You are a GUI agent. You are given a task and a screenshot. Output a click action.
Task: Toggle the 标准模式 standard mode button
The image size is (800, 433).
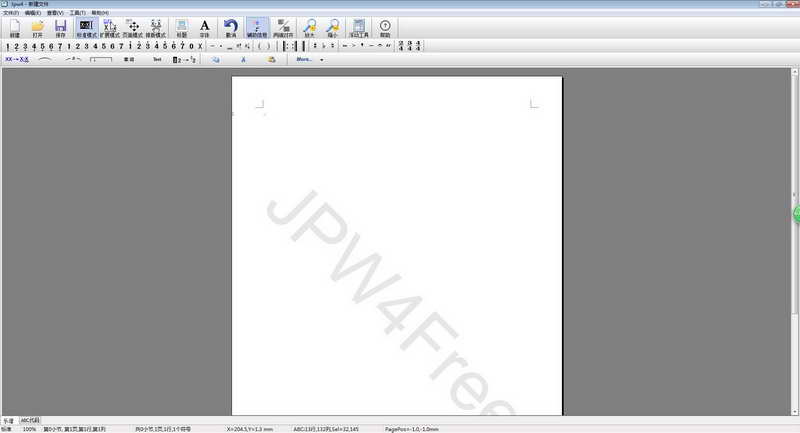coord(86,28)
